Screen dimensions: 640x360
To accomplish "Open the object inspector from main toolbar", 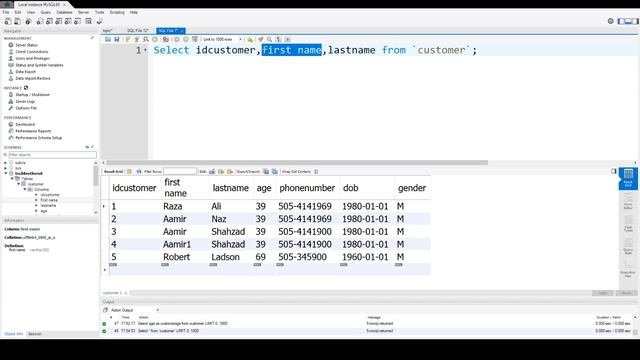I will (x=28, y=21).
